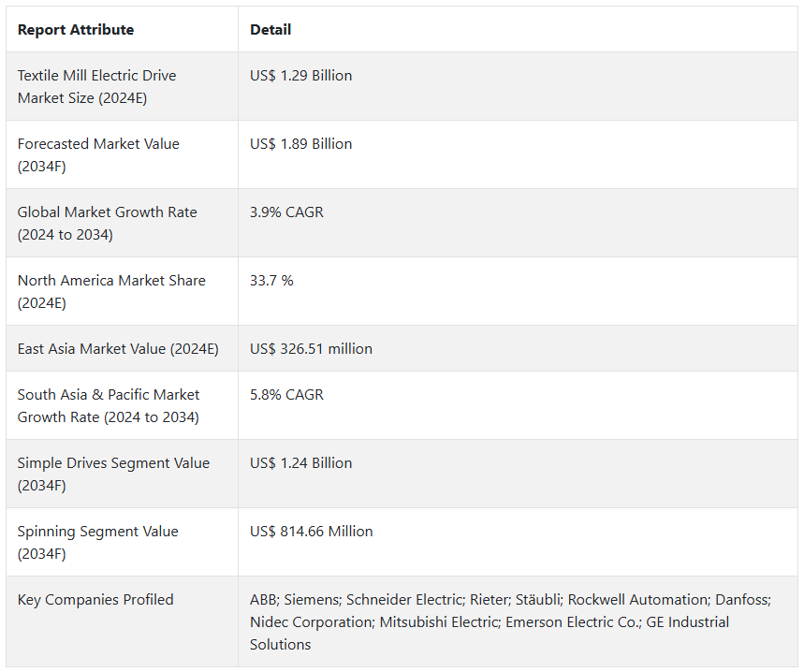Select the North America Market Share cell
Screen dimensions: 804x672
110,291
